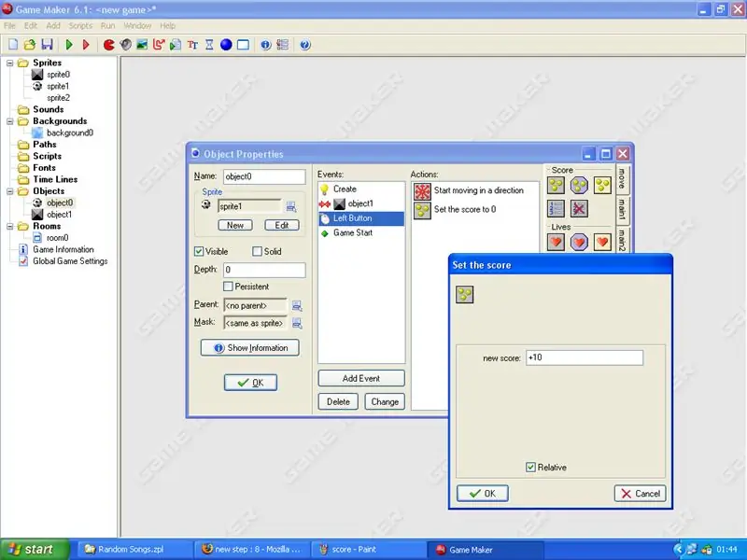The image size is (747, 560).
Task: Pick the Draw Score action icon
Action: coord(602,185)
